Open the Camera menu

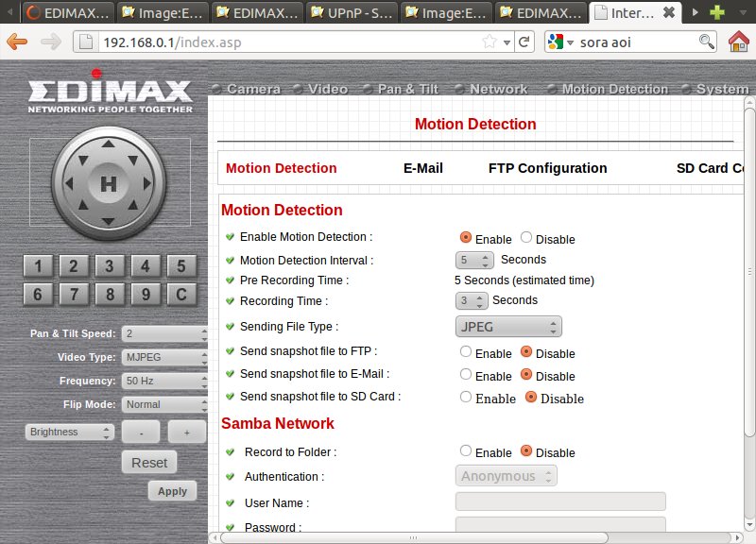coord(253,89)
